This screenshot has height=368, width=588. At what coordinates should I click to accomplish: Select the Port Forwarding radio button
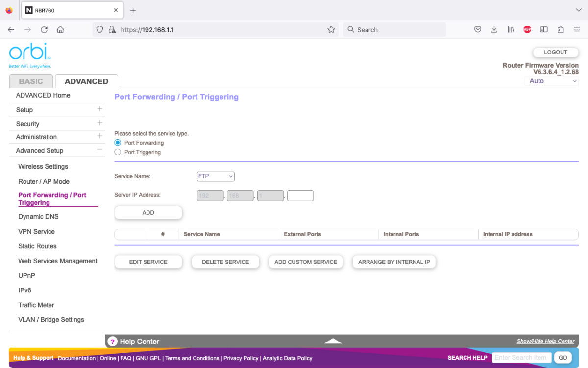pos(118,143)
